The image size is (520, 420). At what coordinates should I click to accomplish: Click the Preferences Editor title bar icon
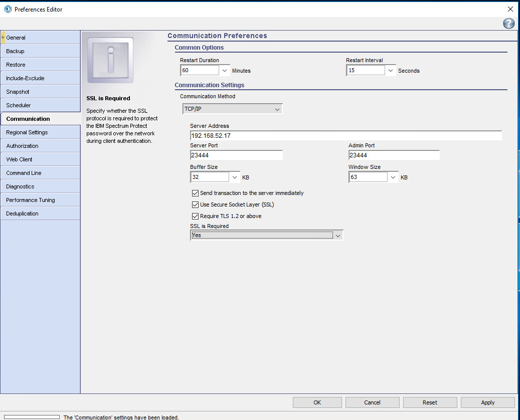(8, 9)
